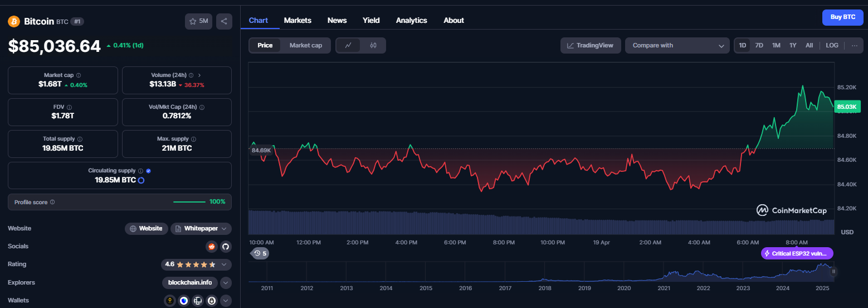Image resolution: width=868 pixels, height=308 pixels.
Task: Select the Price toggle
Action: pyautogui.click(x=265, y=45)
